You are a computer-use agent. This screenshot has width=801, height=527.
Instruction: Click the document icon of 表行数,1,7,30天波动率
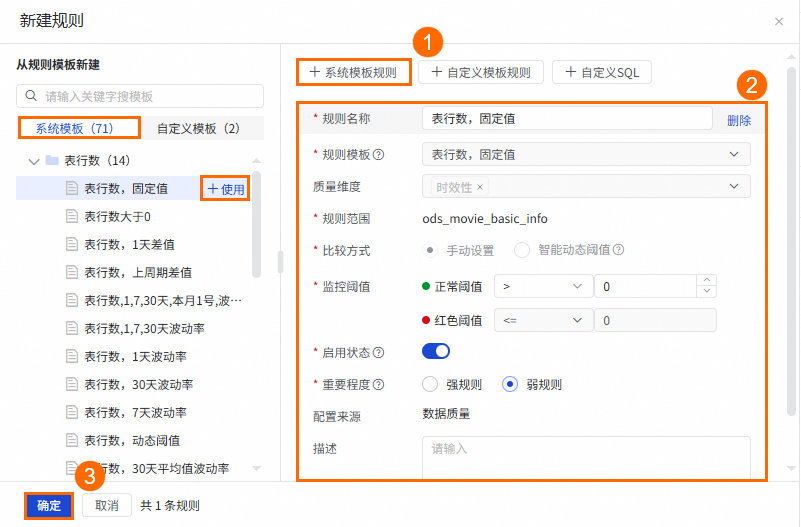pos(72,328)
